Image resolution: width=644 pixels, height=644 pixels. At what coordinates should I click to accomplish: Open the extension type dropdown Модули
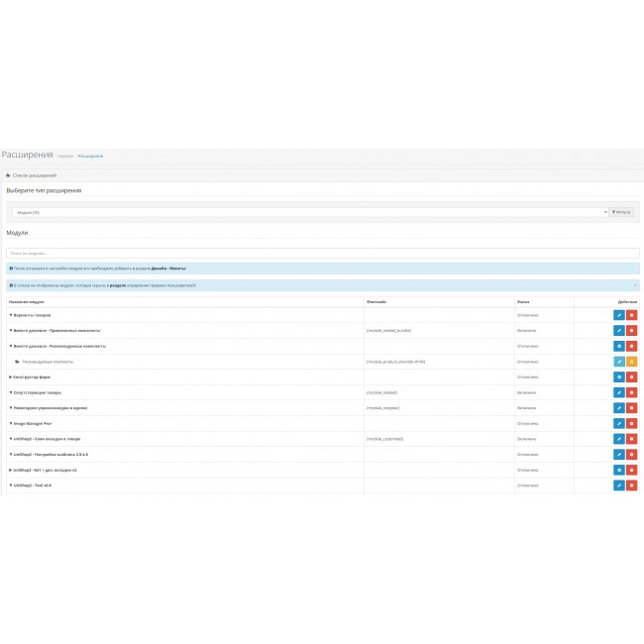click(x=307, y=212)
